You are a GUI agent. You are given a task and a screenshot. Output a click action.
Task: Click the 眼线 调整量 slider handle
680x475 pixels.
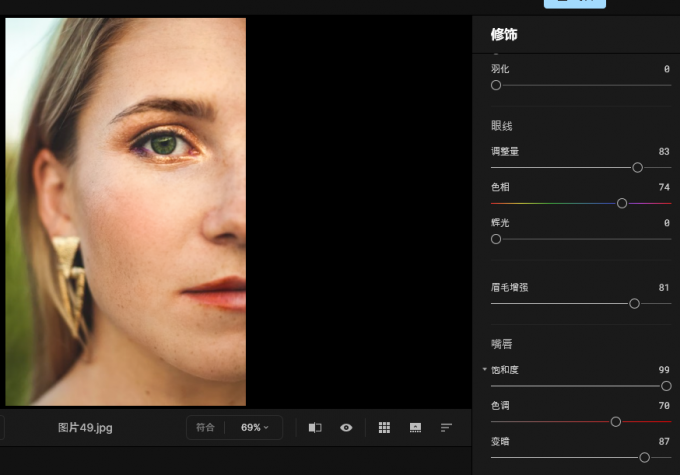click(637, 167)
